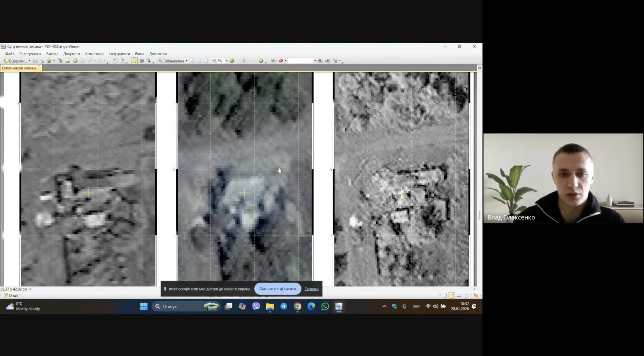Switch to facing pages layout
The height and width of the screenshot is (356, 644).
[459, 295]
